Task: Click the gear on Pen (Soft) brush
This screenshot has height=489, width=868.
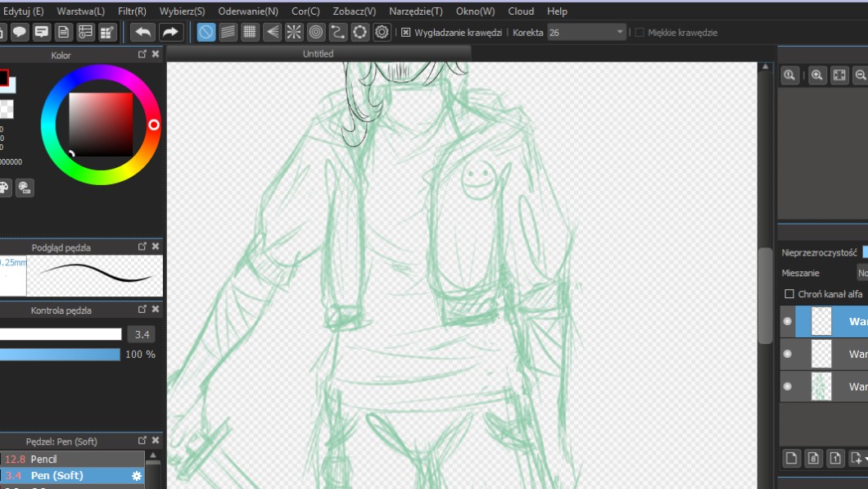Action: coord(137,476)
